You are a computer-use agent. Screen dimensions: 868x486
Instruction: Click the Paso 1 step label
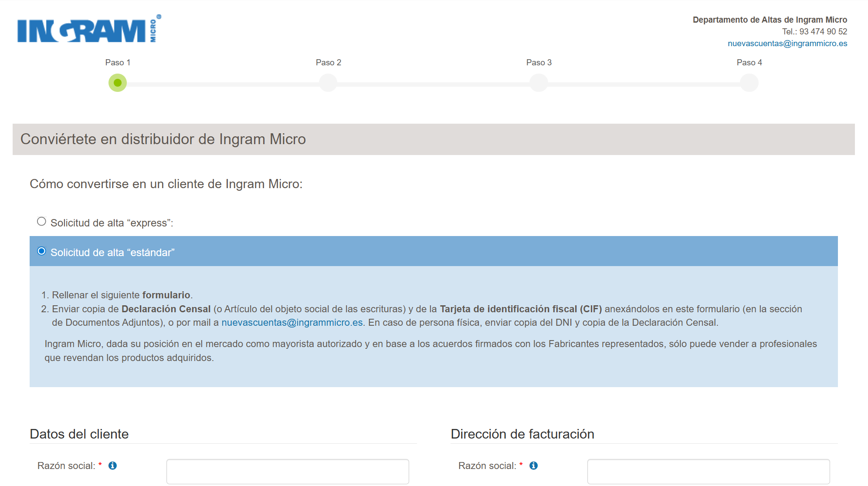click(x=117, y=62)
